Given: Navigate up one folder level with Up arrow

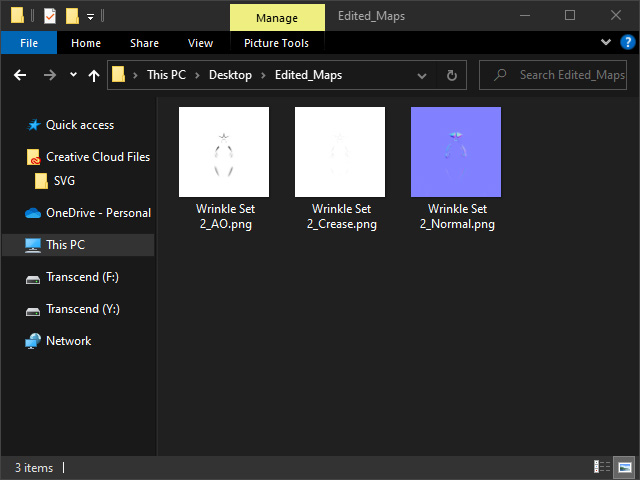Looking at the screenshot, I should [94, 75].
